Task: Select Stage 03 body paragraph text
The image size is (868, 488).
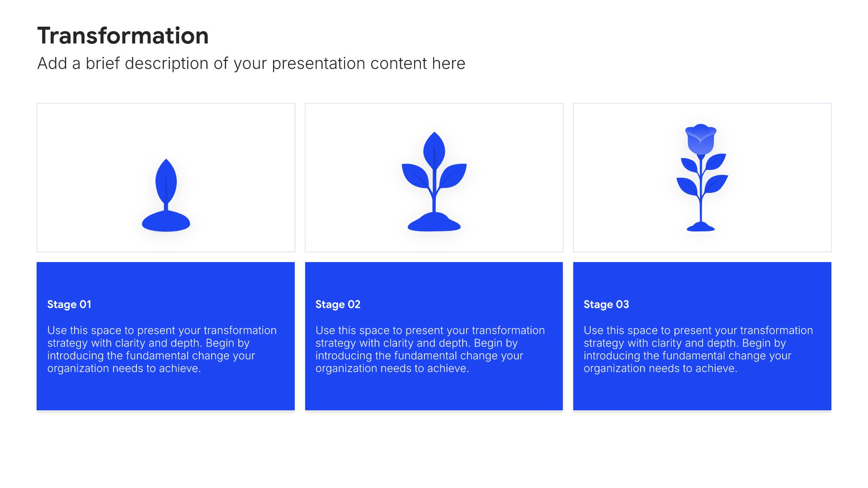Action: click(698, 349)
